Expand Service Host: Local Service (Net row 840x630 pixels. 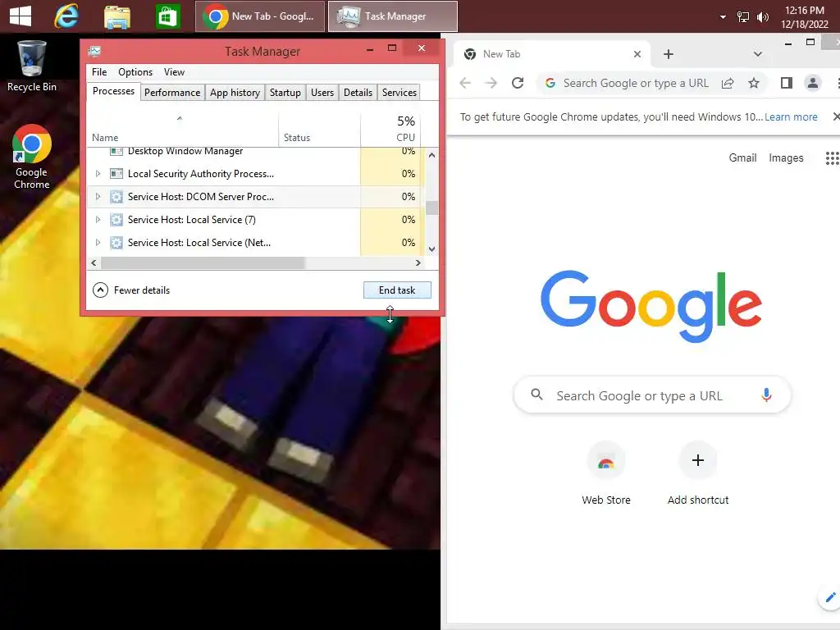point(98,243)
